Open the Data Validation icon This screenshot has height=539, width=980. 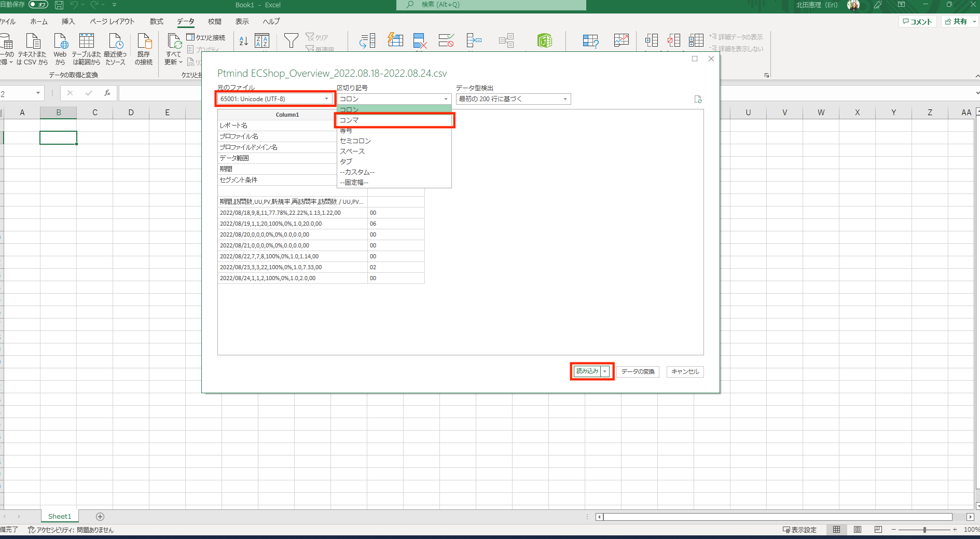click(446, 40)
